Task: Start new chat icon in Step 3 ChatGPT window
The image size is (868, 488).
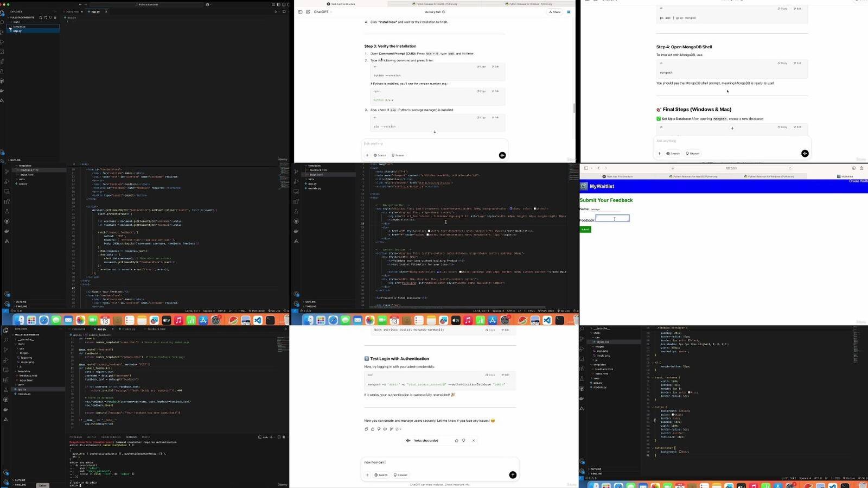Action: click(x=308, y=12)
